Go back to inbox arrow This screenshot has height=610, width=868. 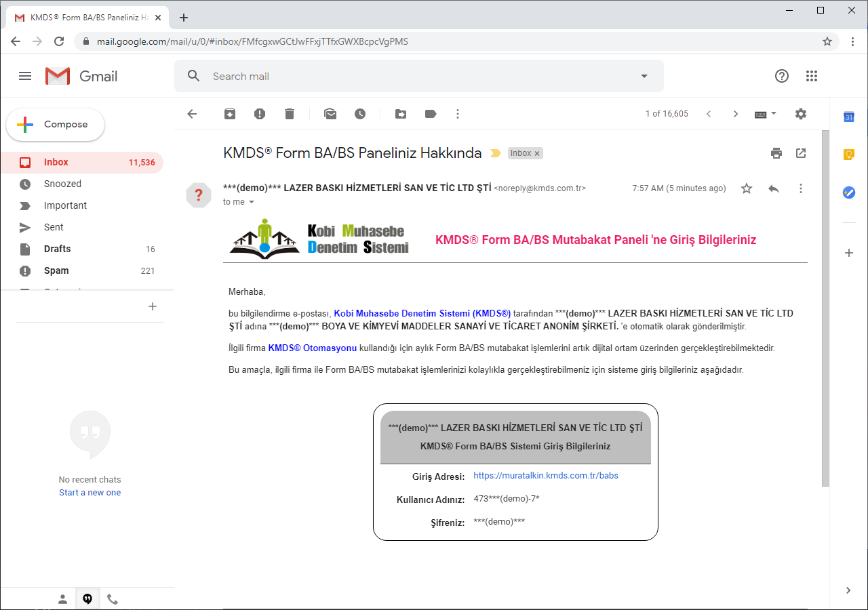point(192,114)
